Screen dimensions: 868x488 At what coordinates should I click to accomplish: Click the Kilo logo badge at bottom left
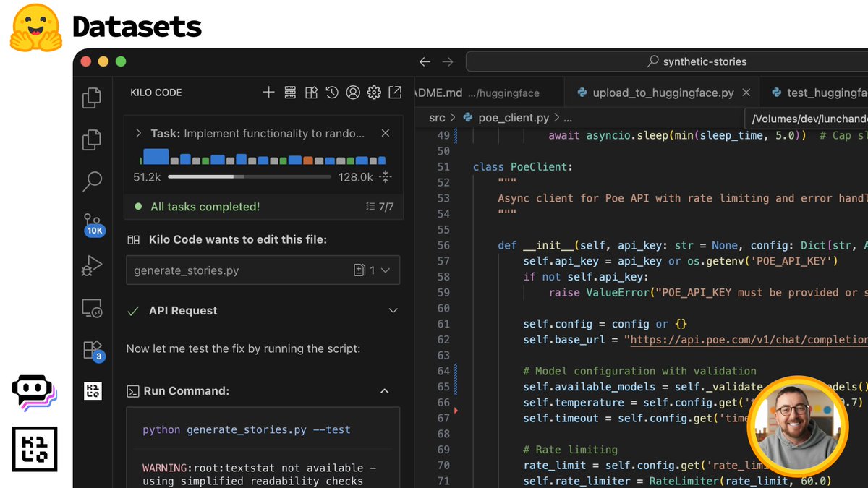click(x=35, y=448)
